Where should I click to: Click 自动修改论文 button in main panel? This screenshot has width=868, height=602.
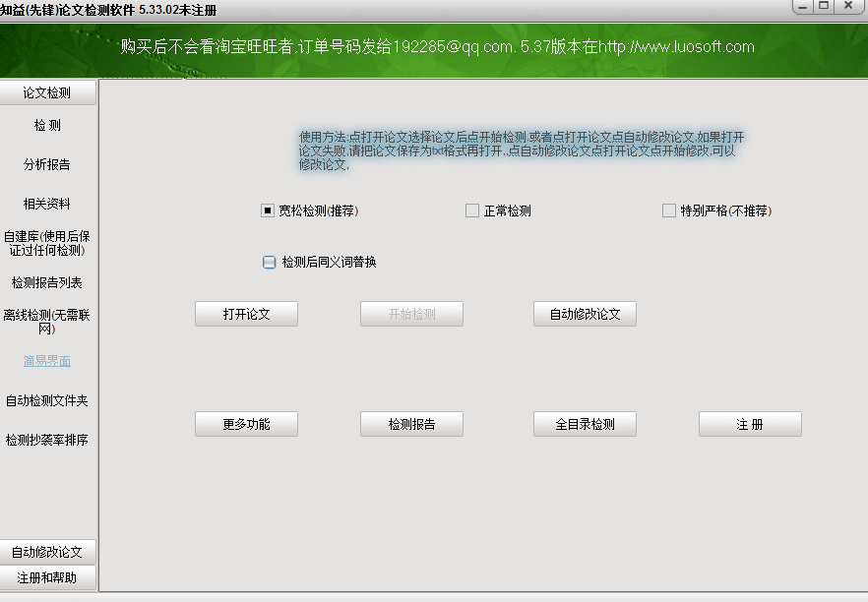585,314
